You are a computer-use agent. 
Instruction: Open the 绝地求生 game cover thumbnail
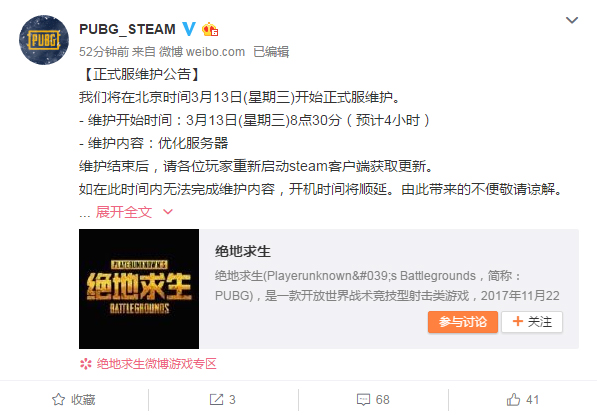tap(139, 289)
